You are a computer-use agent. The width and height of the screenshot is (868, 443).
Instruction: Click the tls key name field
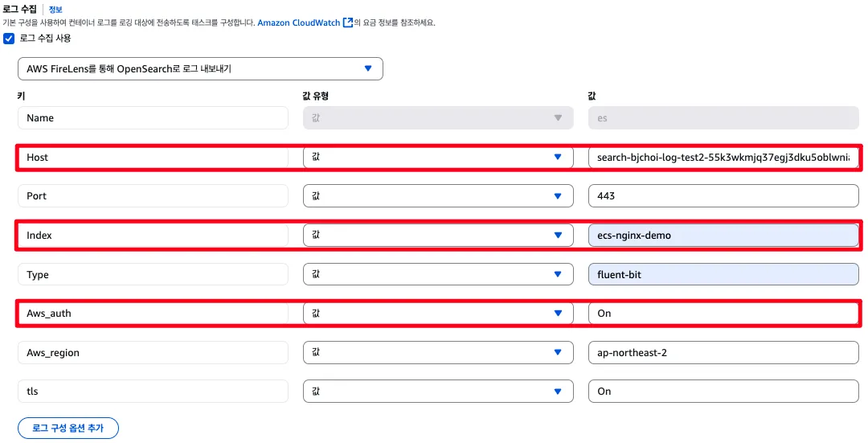click(x=153, y=392)
